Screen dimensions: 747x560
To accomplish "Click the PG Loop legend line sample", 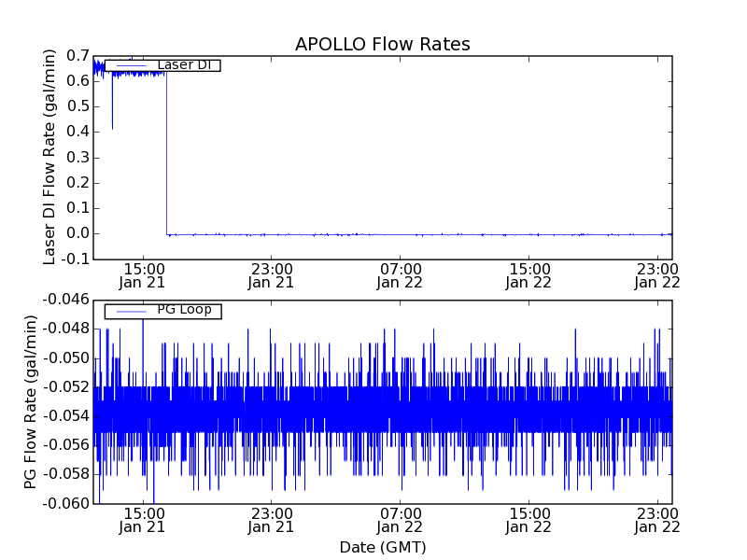I will 131,312.
